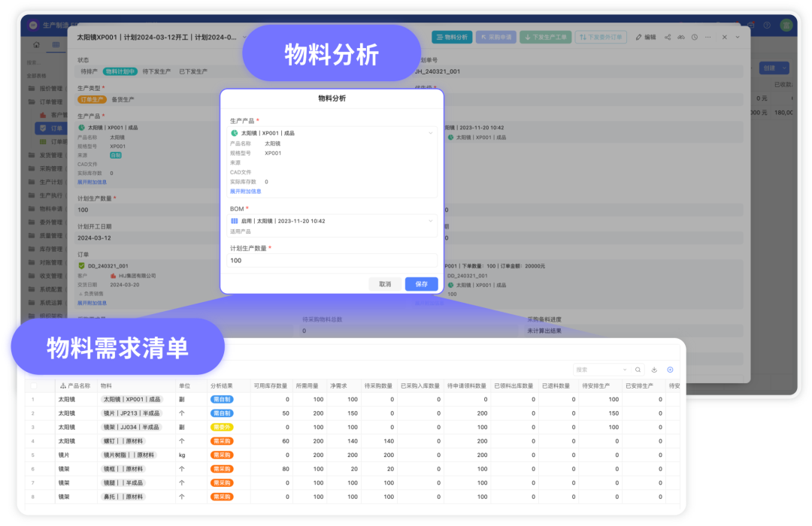Click the 需委外 yellow tag in row 3
812x526 pixels.
point(222,427)
